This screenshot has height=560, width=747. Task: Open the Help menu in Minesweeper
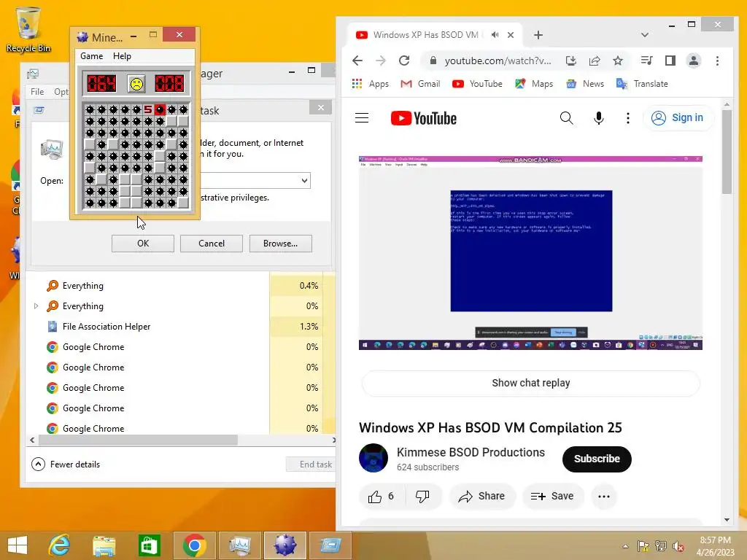(122, 55)
